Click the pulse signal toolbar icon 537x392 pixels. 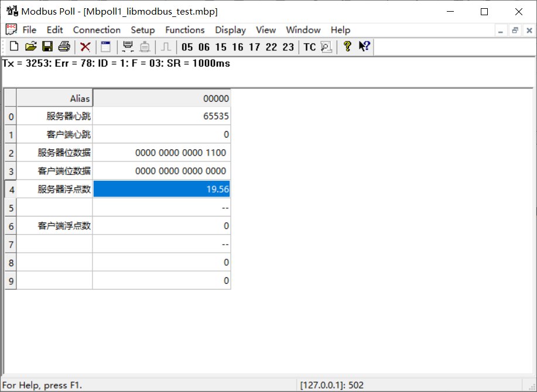coord(166,47)
